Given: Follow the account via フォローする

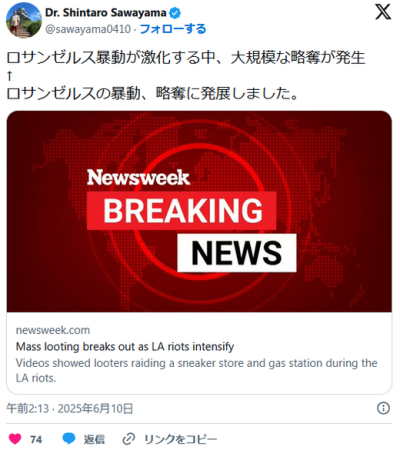Looking at the screenshot, I should [x=173, y=29].
